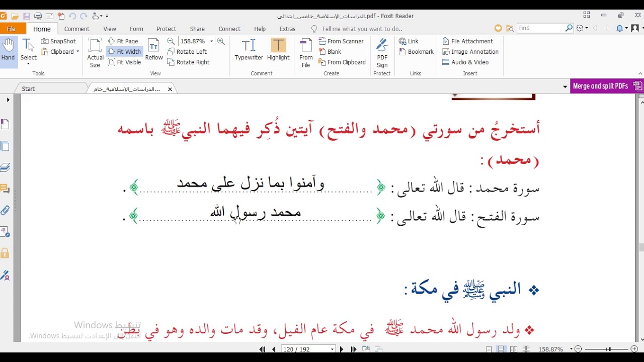The image size is (644, 362).
Task: Click the Undo arrow in quick-access toolbar
Action: tap(72, 16)
